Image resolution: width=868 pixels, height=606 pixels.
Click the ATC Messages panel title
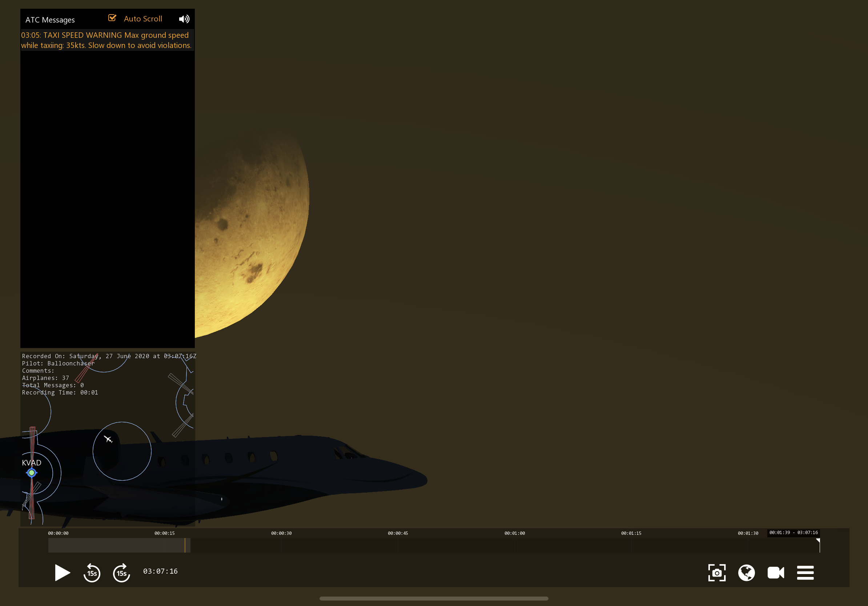pos(50,20)
